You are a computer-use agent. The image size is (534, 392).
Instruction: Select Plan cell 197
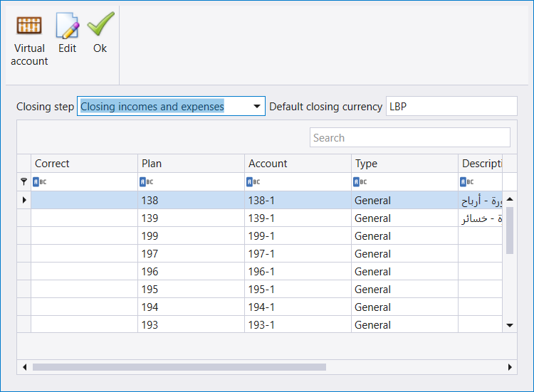point(191,253)
